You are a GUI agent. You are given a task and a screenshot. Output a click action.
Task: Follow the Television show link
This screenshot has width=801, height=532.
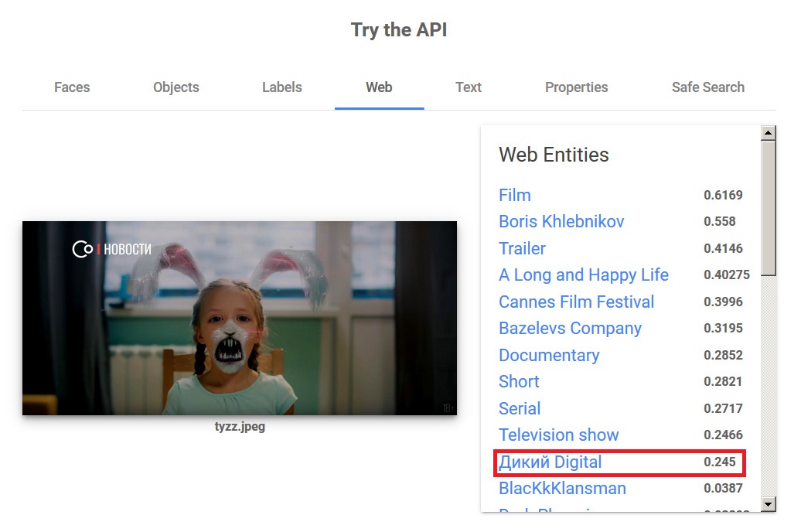pyautogui.click(x=559, y=435)
